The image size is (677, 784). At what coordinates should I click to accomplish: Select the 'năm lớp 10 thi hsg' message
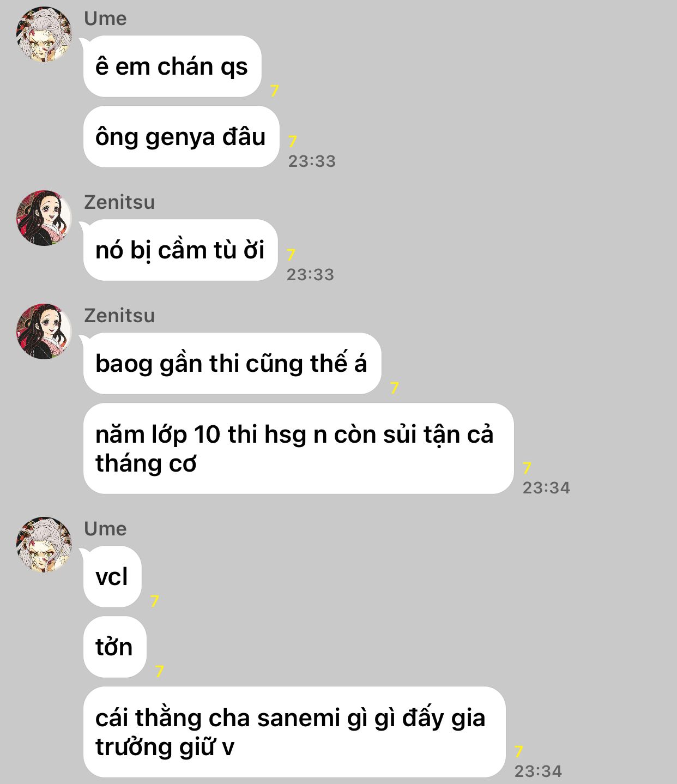[298, 449]
